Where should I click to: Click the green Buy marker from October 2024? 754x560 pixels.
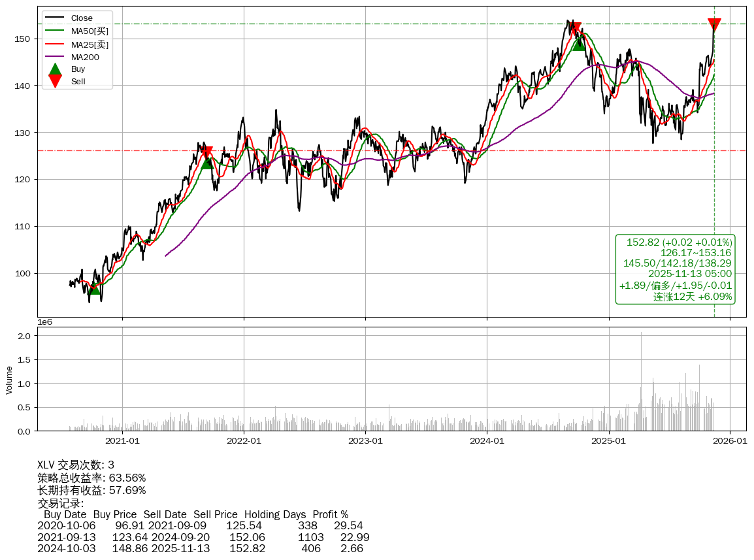tap(579, 44)
